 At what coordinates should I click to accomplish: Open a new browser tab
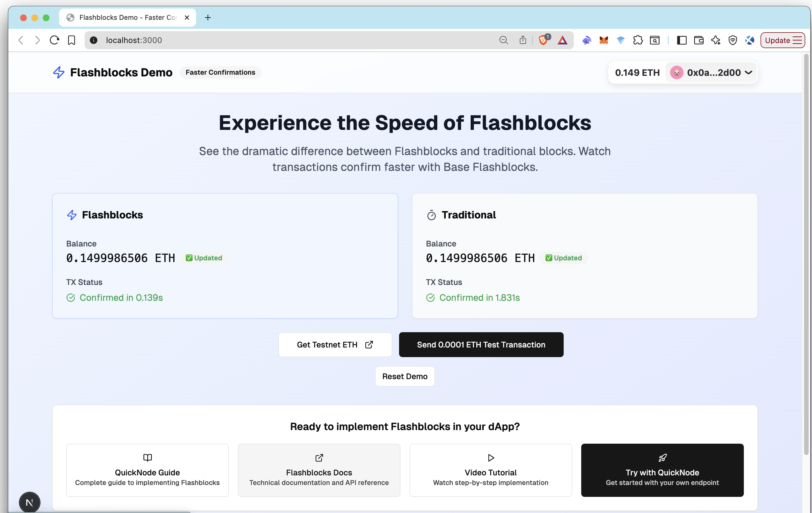[208, 17]
